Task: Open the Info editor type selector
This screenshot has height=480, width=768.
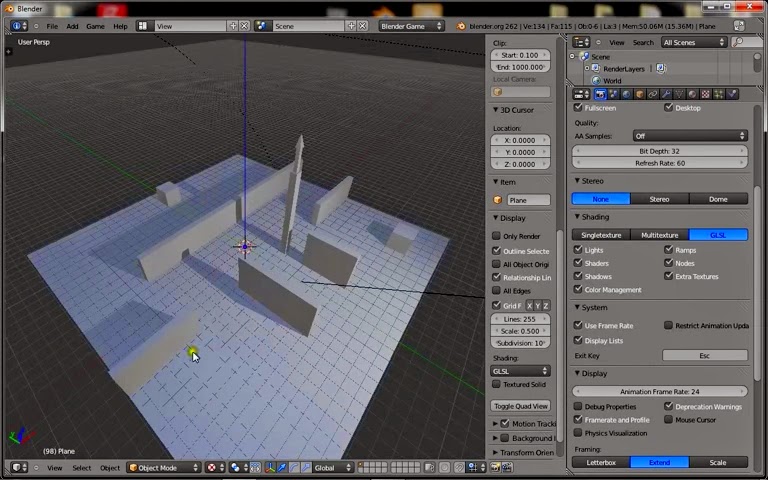Action: [19, 26]
